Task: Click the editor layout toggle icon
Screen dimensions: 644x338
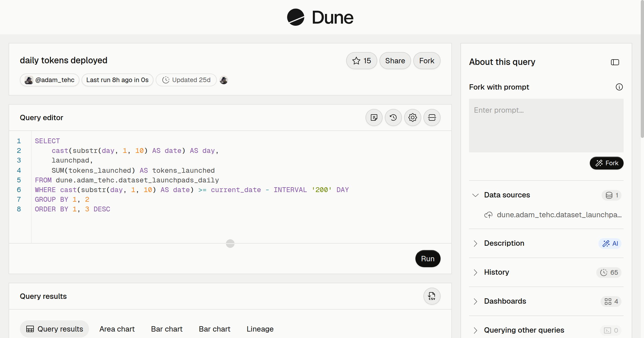Action: [x=432, y=117]
